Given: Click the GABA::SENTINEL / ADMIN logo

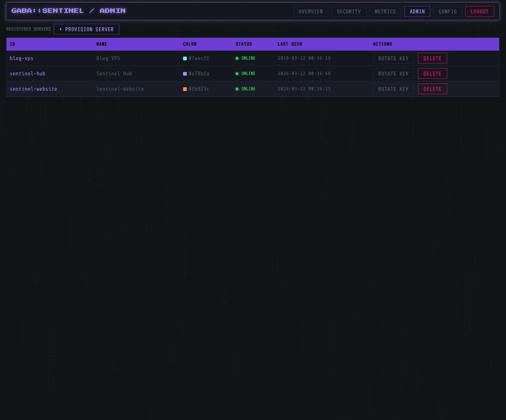Looking at the screenshot, I should 68,10.
